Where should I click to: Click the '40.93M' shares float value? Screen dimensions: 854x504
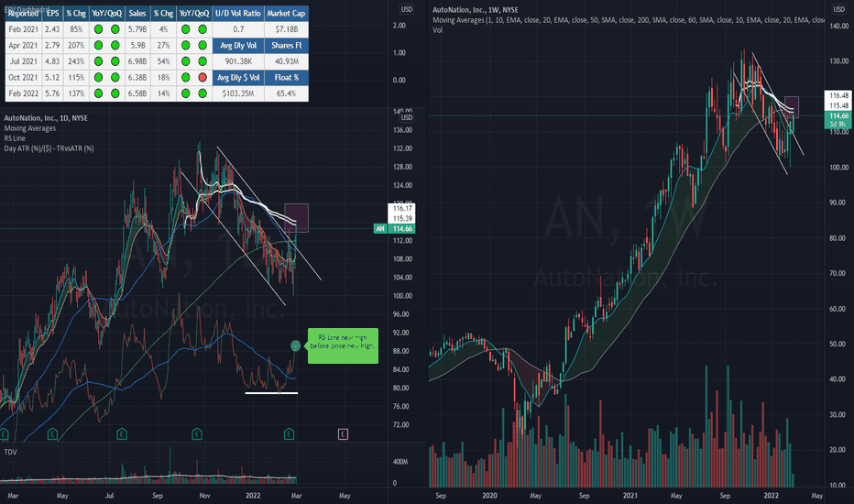pos(287,61)
